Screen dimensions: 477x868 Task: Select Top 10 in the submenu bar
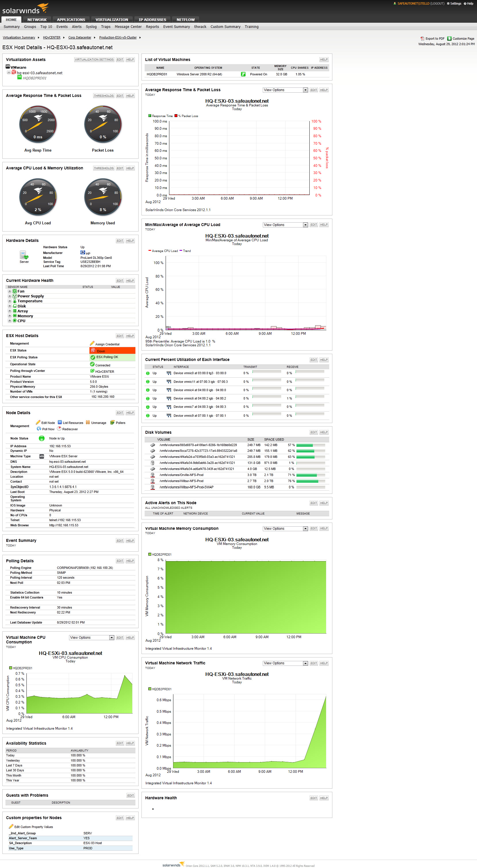46,27
